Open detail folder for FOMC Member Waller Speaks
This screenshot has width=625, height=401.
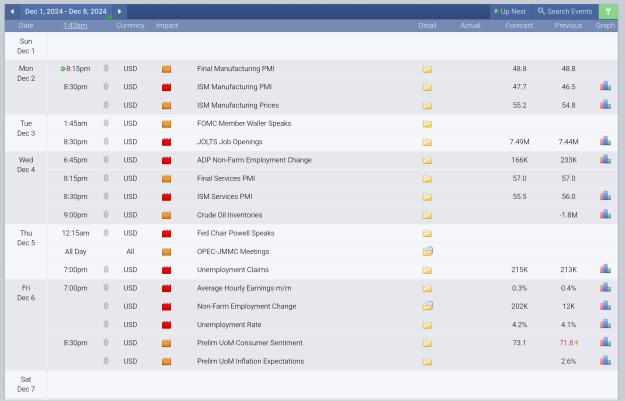[427, 124]
